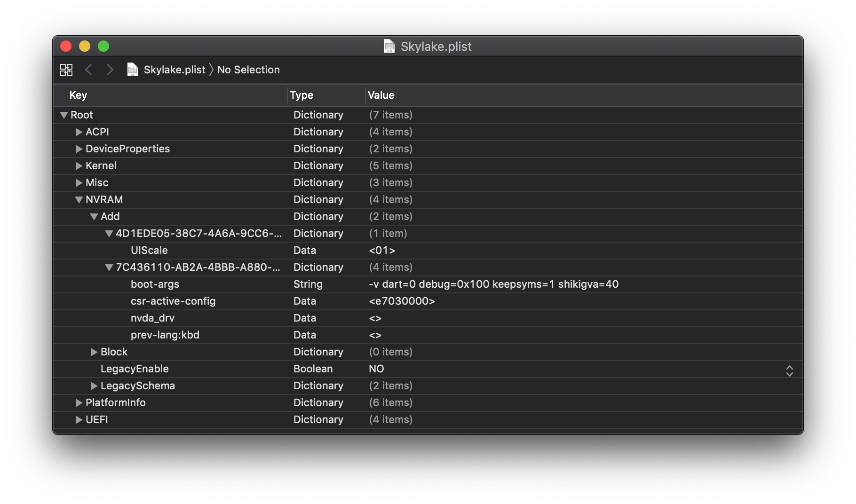The image size is (856, 504).
Task: Expand the Kernel dictionary
Action: 79,166
